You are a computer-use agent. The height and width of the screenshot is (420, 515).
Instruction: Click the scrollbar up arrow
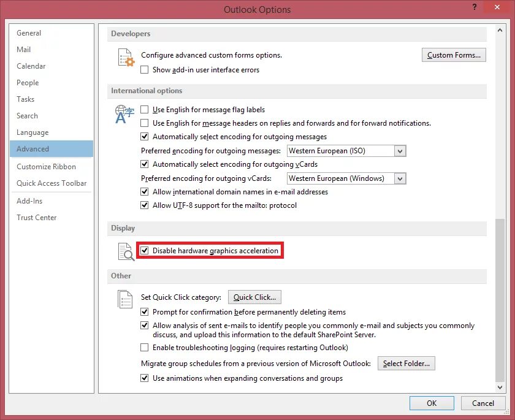click(x=500, y=30)
